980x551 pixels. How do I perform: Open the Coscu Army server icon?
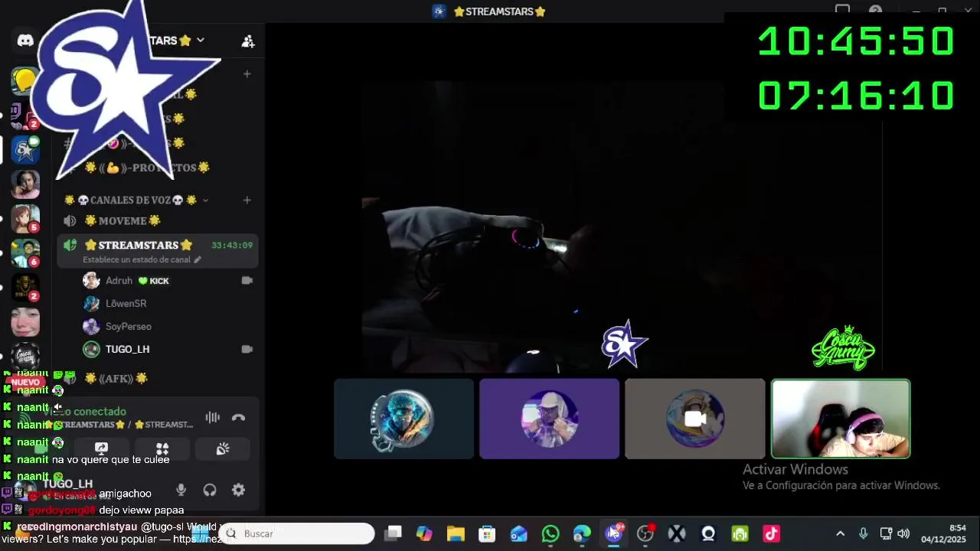25,356
